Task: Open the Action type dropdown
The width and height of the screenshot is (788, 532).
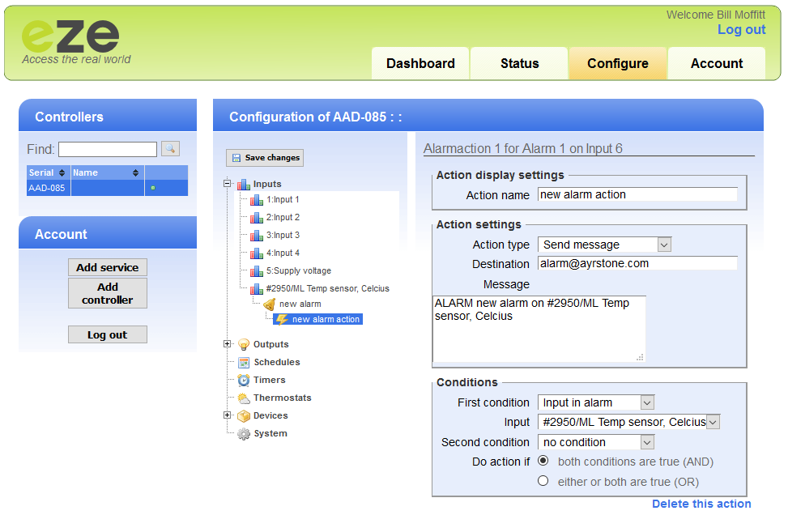Action: pos(604,245)
